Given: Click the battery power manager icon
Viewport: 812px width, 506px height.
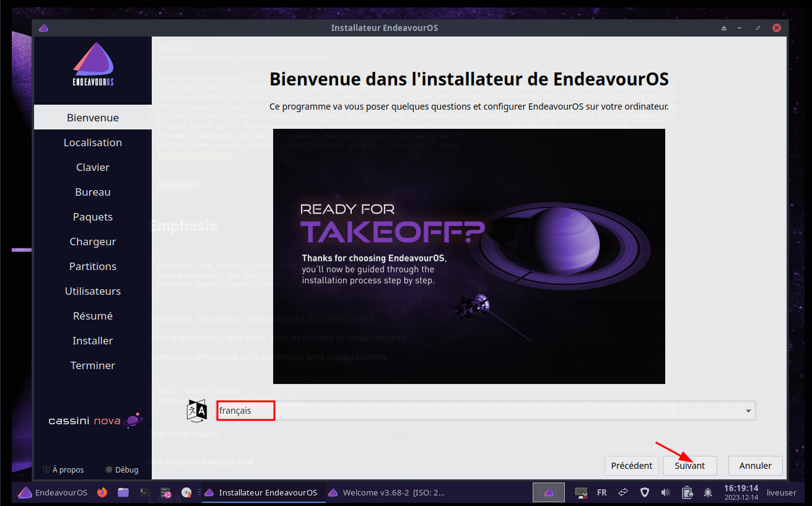Looking at the screenshot, I should (687, 493).
